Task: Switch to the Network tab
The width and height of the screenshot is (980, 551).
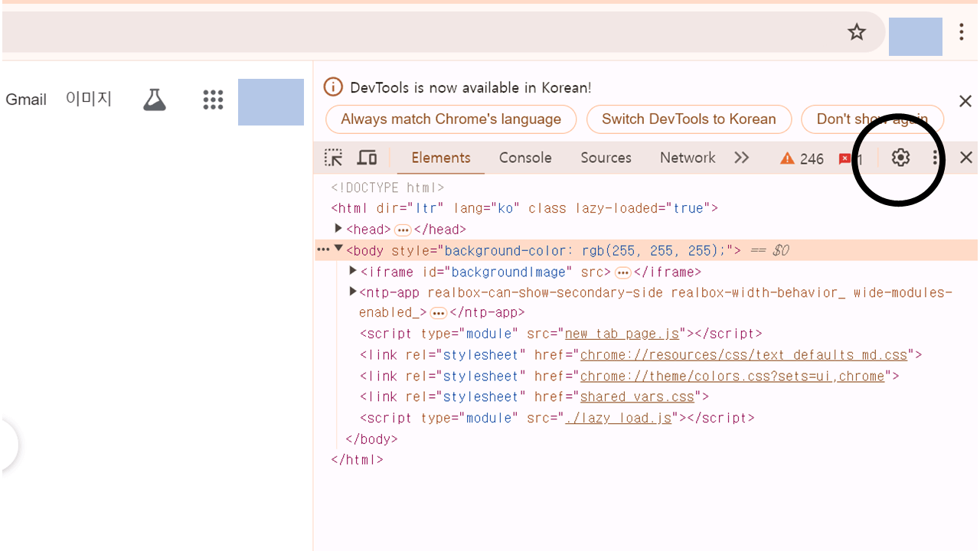Action: pos(688,158)
